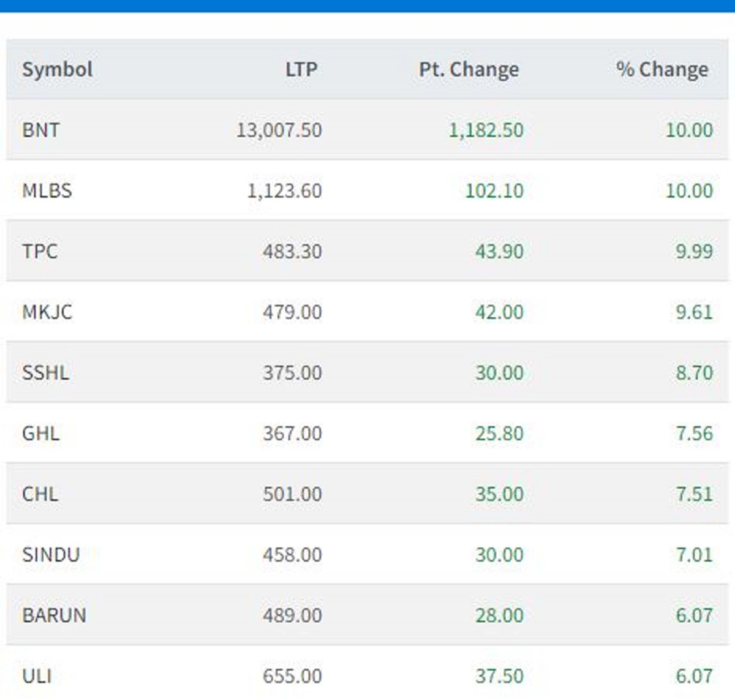The image size is (735, 700).
Task: Click GHL point change 25.80
Action: coord(499,433)
